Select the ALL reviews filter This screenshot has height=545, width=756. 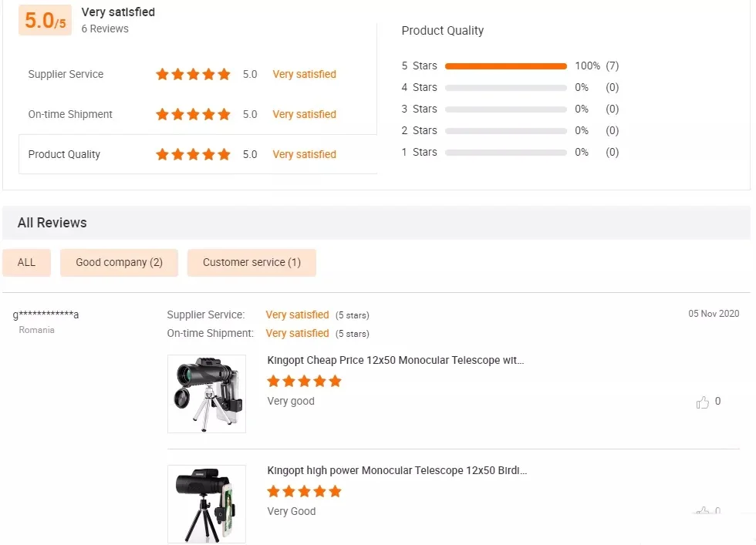(x=26, y=263)
